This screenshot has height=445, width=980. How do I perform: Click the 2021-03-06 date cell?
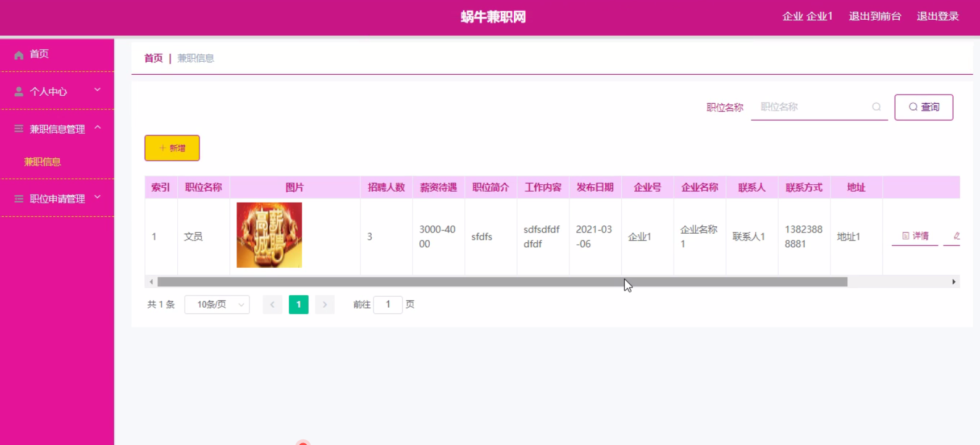pos(594,237)
